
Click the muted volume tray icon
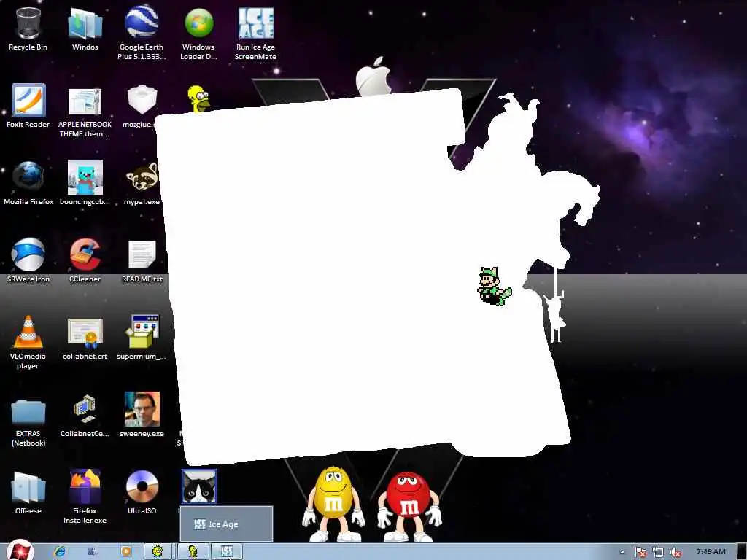coord(675,552)
